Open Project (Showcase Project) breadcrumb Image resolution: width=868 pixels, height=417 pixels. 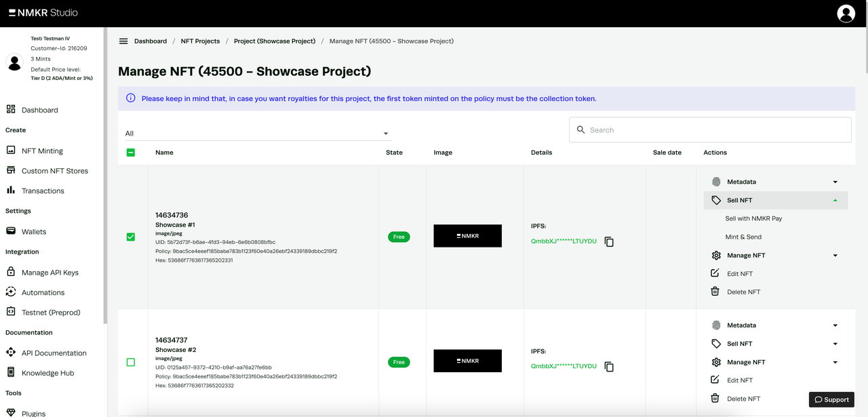tap(275, 41)
